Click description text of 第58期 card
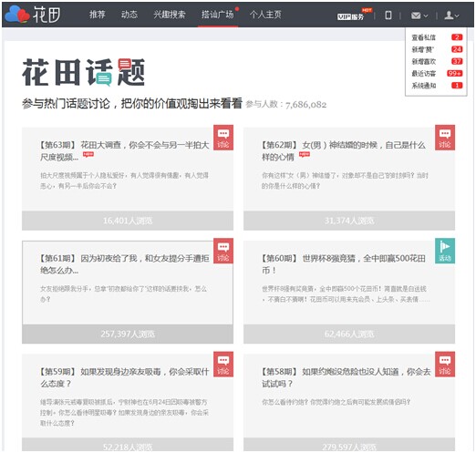Viewport: 476px width, 453px height. 336,402
